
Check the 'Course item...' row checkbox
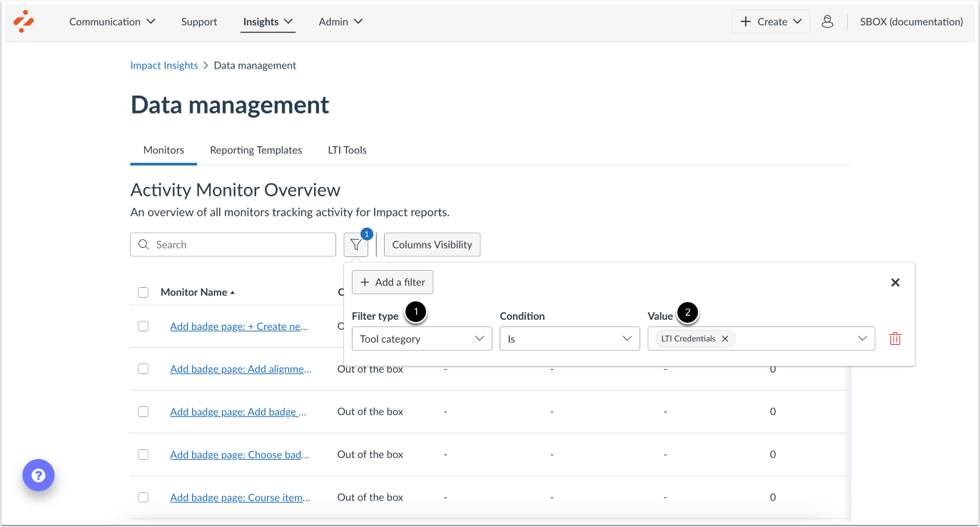pyautogui.click(x=143, y=498)
